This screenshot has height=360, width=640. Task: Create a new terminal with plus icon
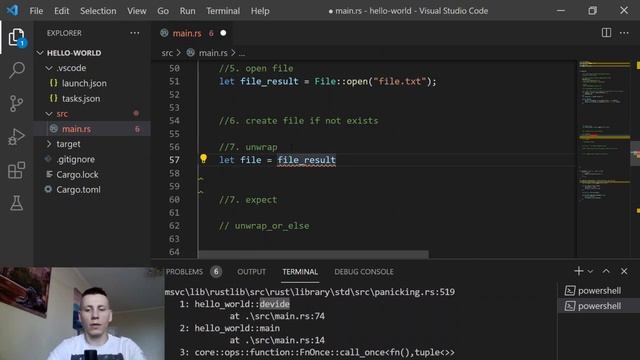(x=578, y=271)
